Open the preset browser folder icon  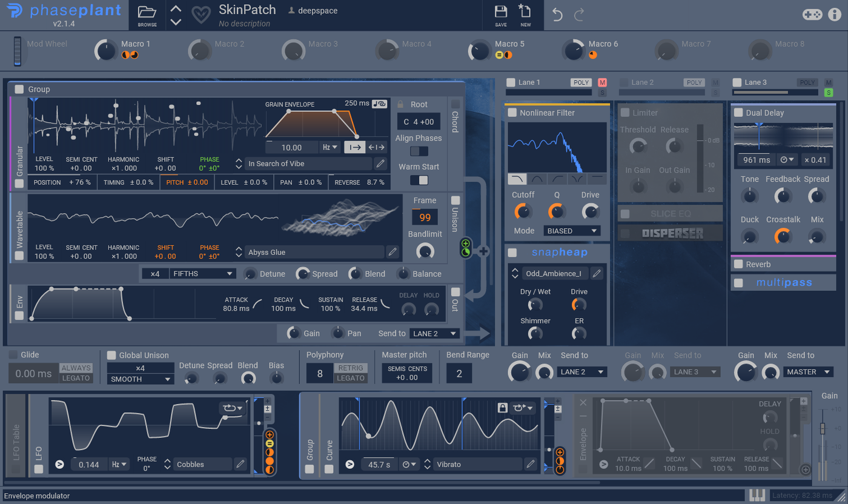tap(147, 12)
